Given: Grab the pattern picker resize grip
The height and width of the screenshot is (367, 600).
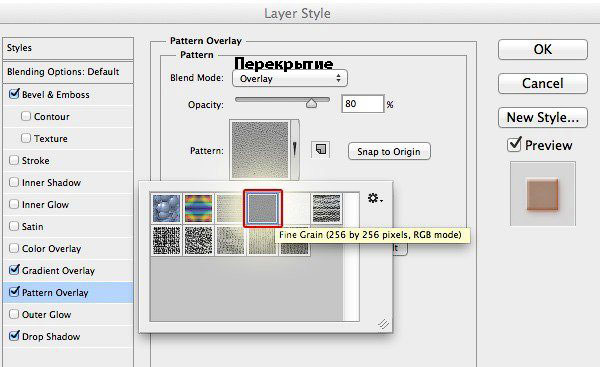Looking at the screenshot, I should [383, 324].
